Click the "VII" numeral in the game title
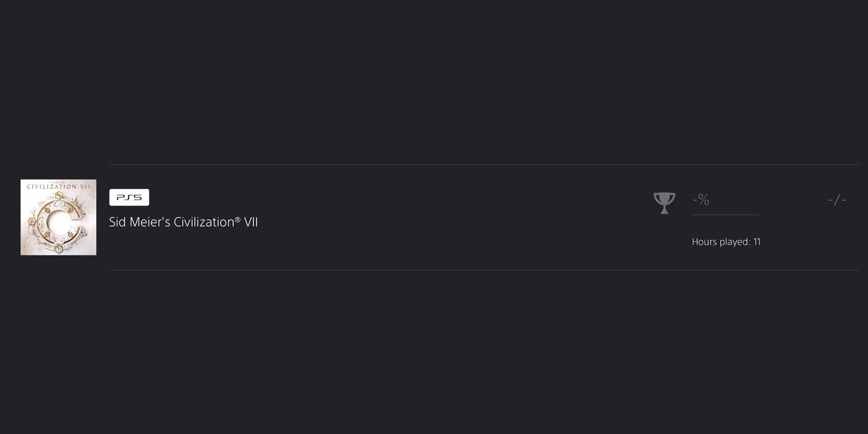The image size is (868, 434). click(251, 222)
